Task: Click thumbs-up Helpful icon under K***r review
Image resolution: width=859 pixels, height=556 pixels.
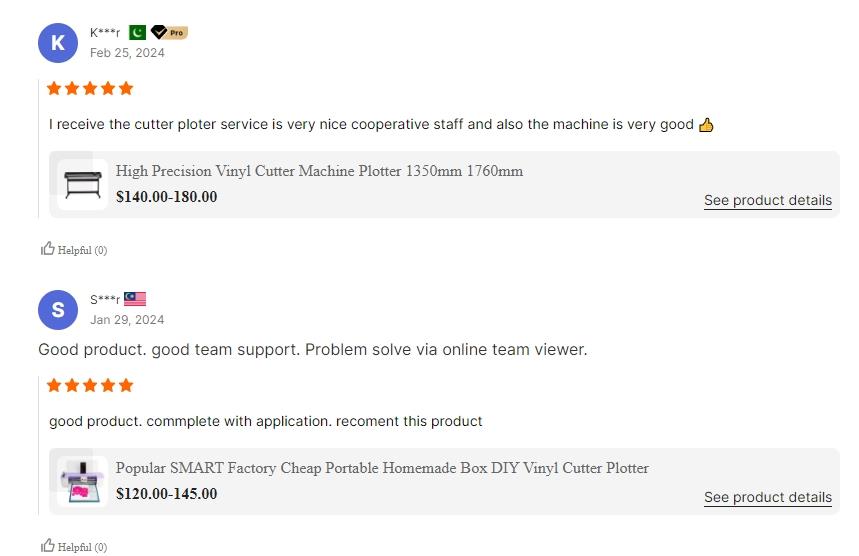Action: point(48,249)
